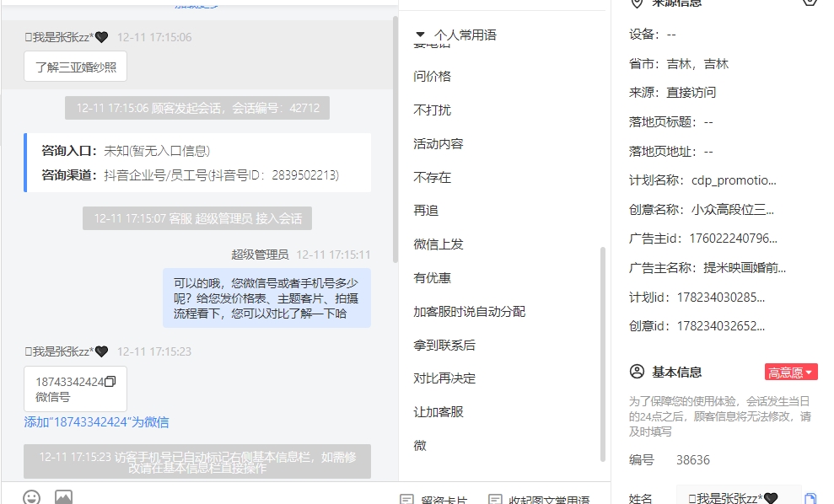Click the 广告主名称 提米映画婚前... value
834x504 pixels.
point(745,267)
